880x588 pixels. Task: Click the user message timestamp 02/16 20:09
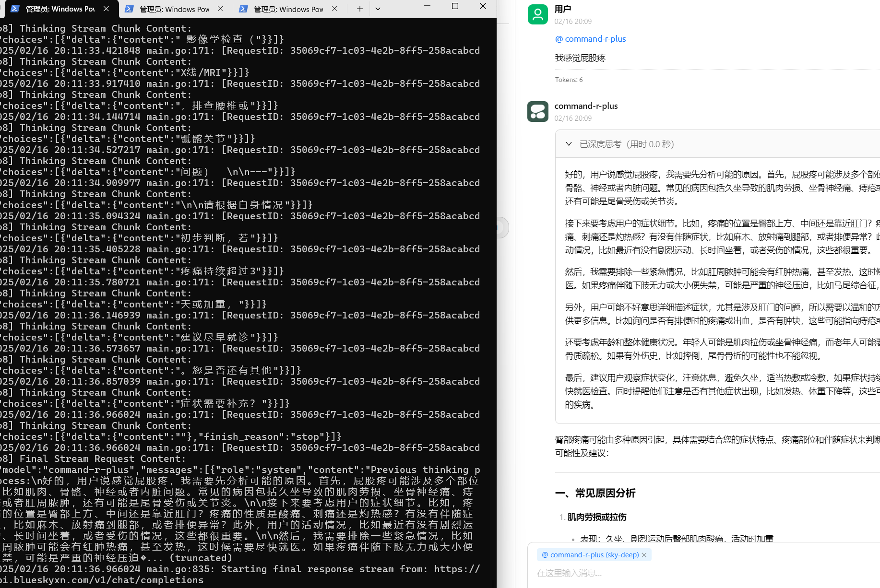(x=573, y=22)
